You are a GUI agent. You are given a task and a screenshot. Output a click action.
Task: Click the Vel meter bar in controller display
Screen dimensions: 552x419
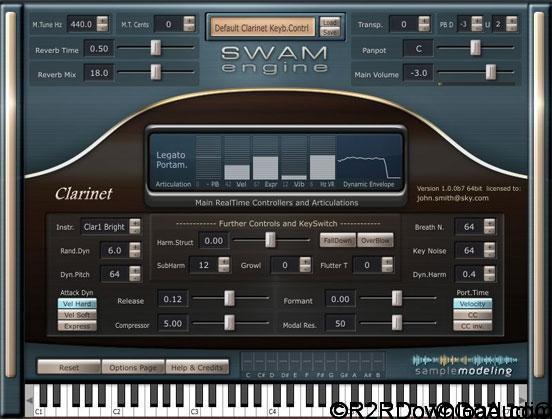237,158
